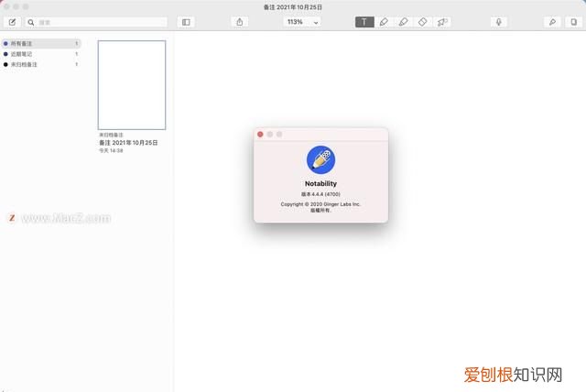
Task: Select the Pencil tool
Action: pyautogui.click(x=384, y=22)
